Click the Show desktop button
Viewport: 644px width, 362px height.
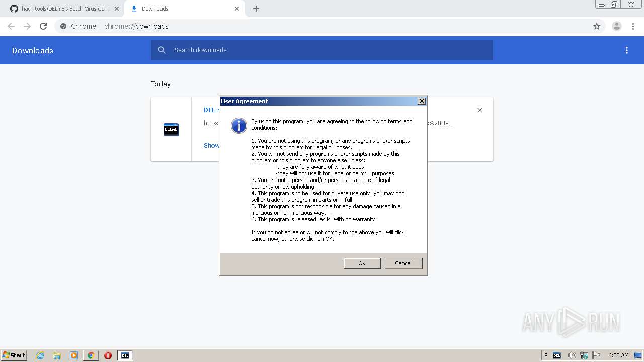(639, 355)
